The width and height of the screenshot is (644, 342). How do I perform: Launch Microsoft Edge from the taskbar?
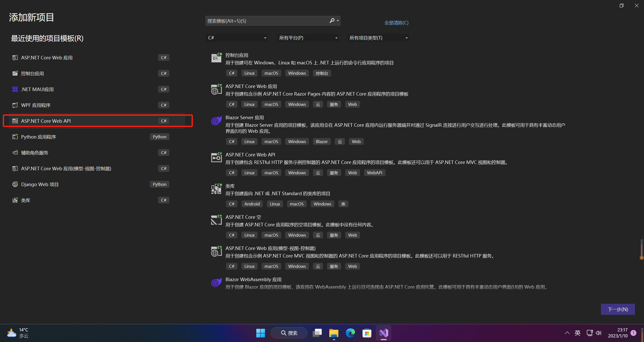(x=350, y=333)
